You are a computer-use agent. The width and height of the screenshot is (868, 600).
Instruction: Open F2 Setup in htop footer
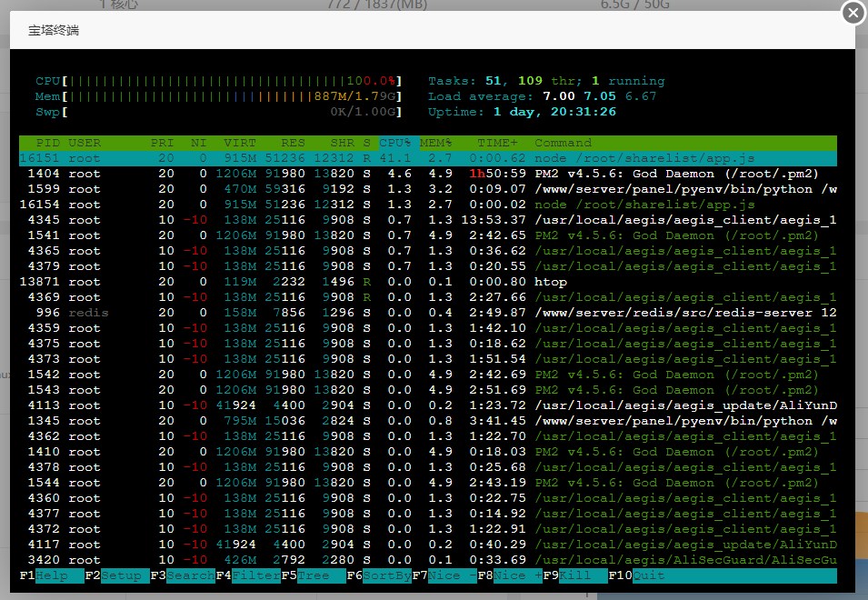pyautogui.click(x=117, y=575)
